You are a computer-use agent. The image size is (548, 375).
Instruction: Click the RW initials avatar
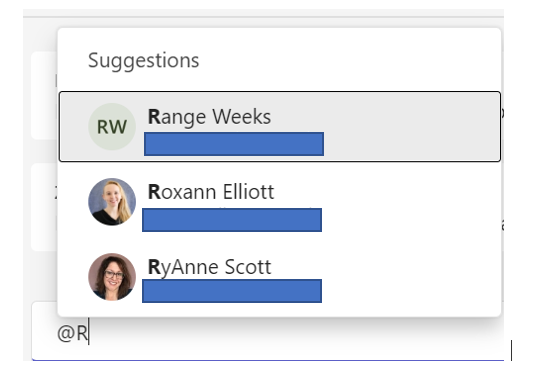(112, 127)
